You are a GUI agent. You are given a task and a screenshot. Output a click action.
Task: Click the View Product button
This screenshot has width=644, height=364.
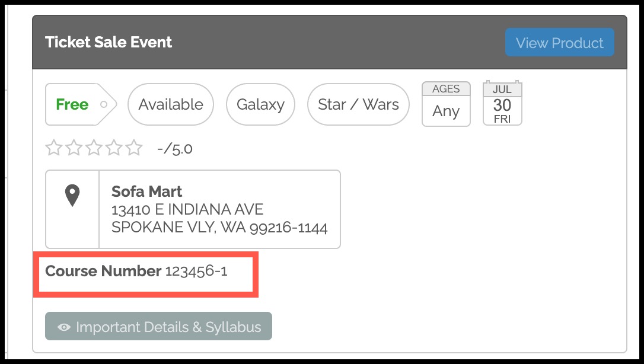tap(559, 42)
